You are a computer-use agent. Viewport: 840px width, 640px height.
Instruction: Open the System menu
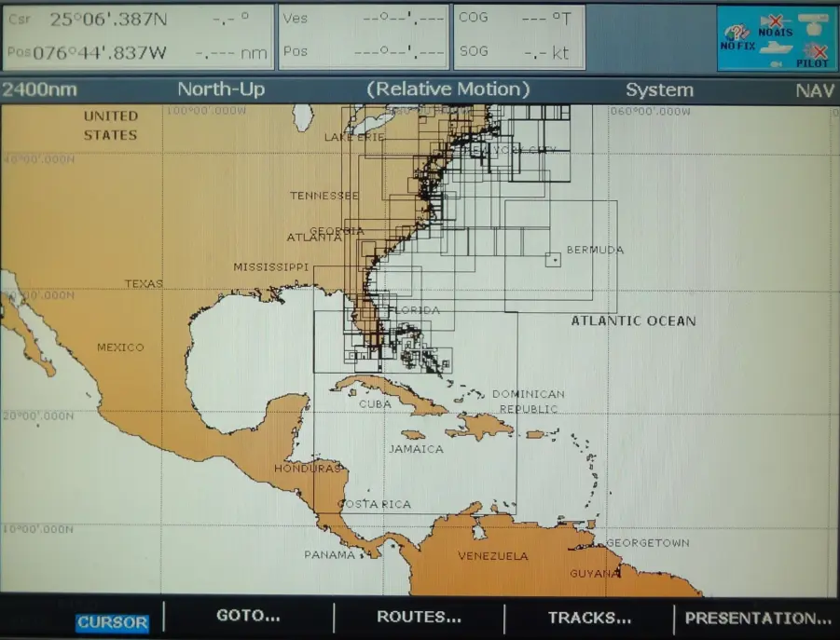[659, 89]
